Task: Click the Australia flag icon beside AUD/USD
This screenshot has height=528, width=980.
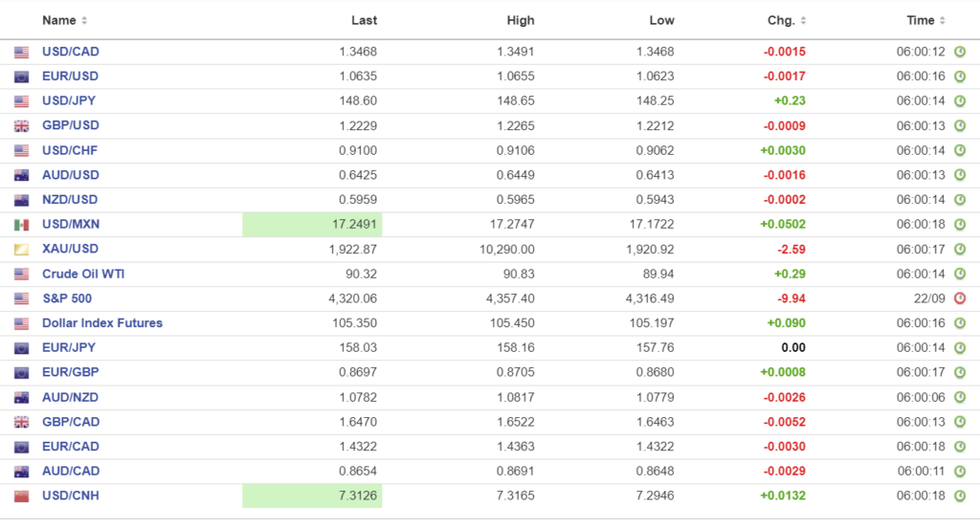Action: pyautogui.click(x=21, y=176)
